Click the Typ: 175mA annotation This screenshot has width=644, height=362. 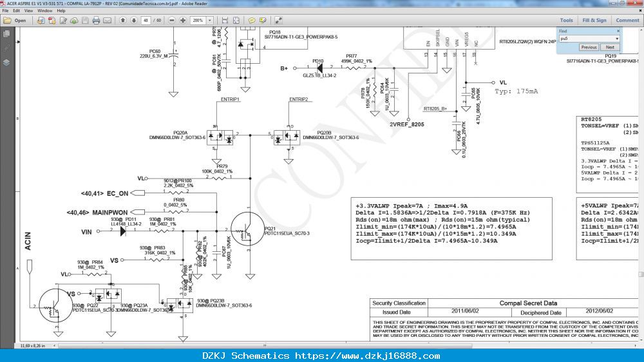pos(516,91)
